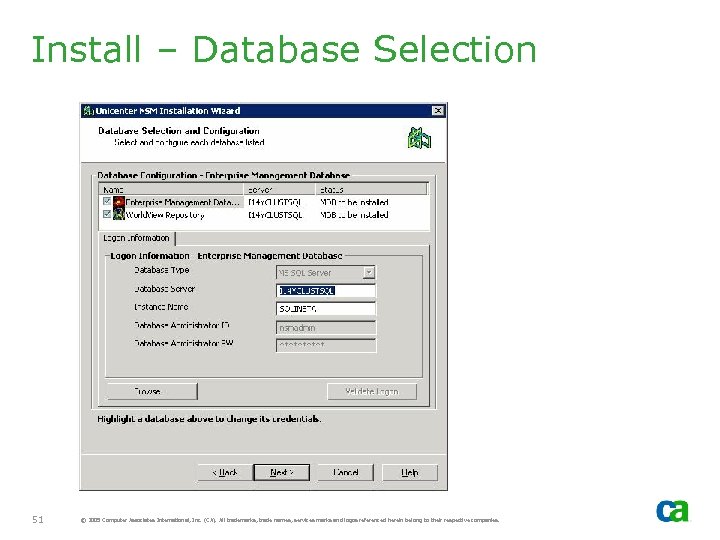The image size is (720, 540).
Task: Select the WorldView Repository row name
Action: (165, 215)
